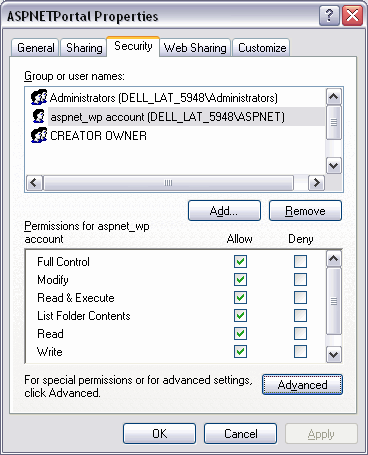
Task: Click permissions list scroll down arrow
Action: 334,355
